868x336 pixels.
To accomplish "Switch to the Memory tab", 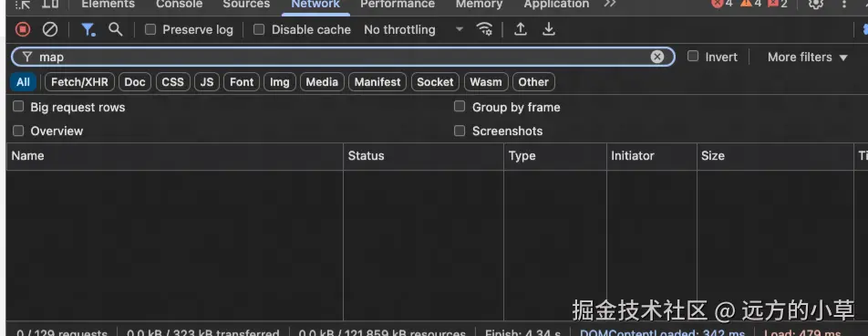I will tap(479, 5).
